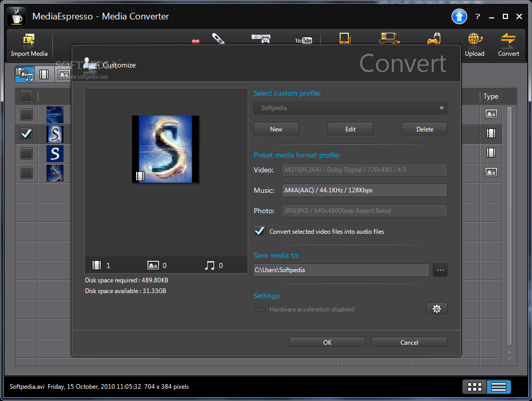Click the photo count image icon
Viewport: 532px width, 401px height.
[x=153, y=265]
